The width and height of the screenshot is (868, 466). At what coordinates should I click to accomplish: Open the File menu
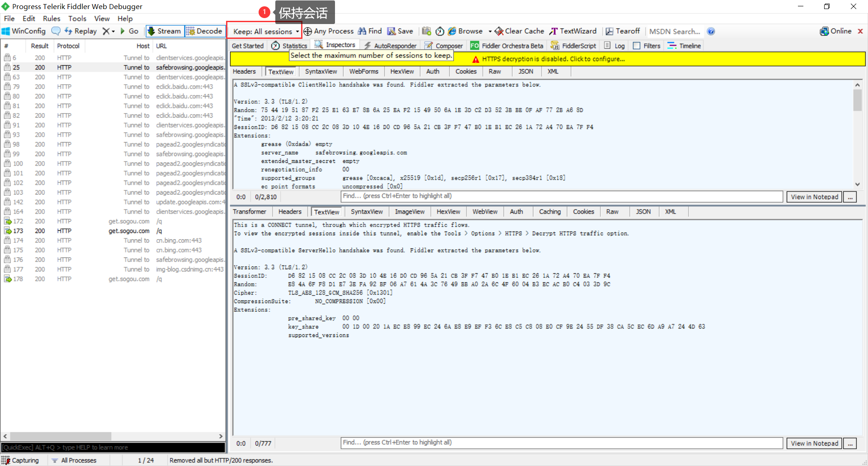pyautogui.click(x=9, y=19)
